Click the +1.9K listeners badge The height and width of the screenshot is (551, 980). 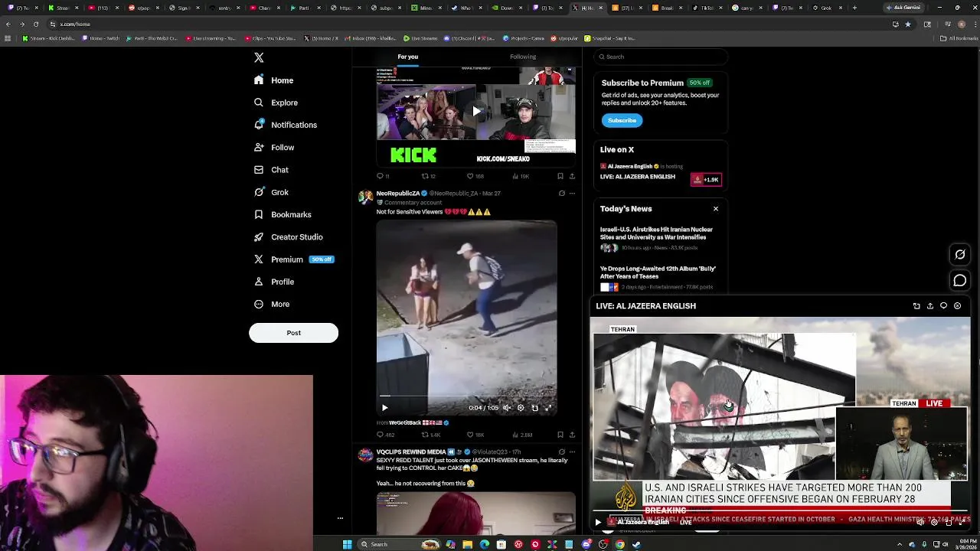pyautogui.click(x=706, y=180)
